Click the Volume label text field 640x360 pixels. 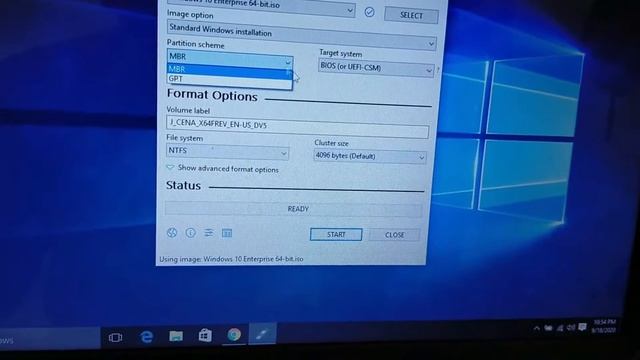coord(298,127)
